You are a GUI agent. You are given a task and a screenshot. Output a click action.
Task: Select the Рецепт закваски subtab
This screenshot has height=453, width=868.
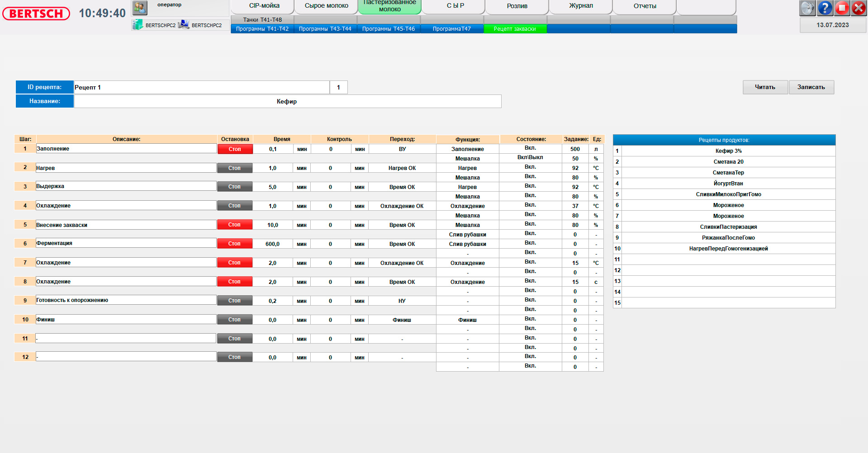tap(515, 29)
